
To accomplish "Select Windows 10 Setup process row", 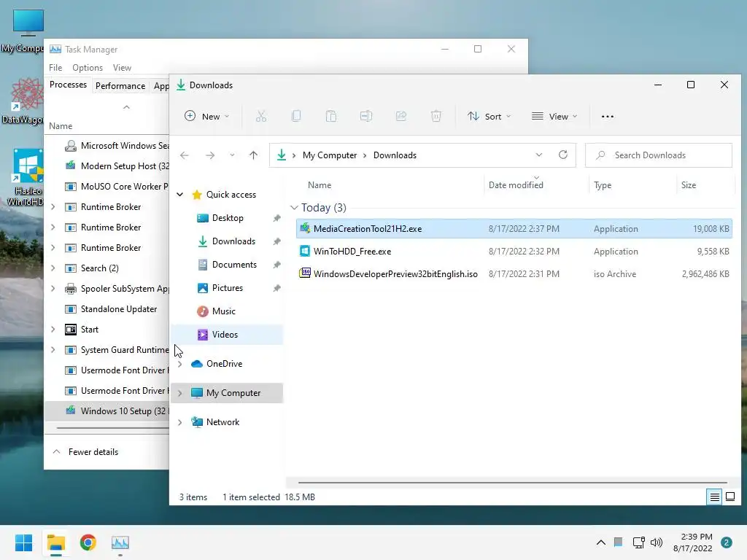I will coord(107,411).
